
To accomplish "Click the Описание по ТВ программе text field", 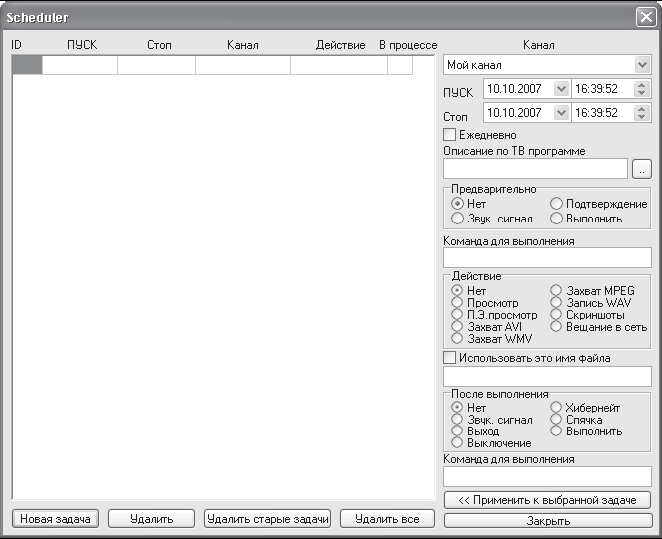I will [x=535, y=169].
